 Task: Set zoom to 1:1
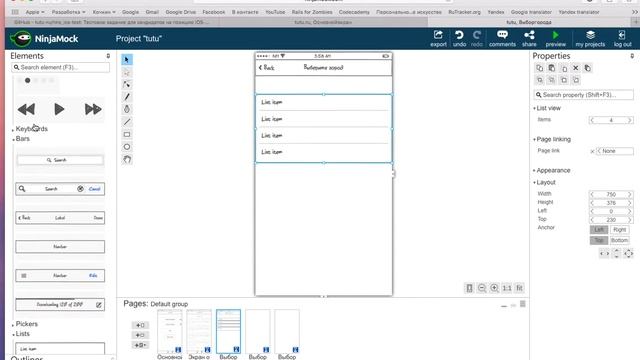[507, 288]
